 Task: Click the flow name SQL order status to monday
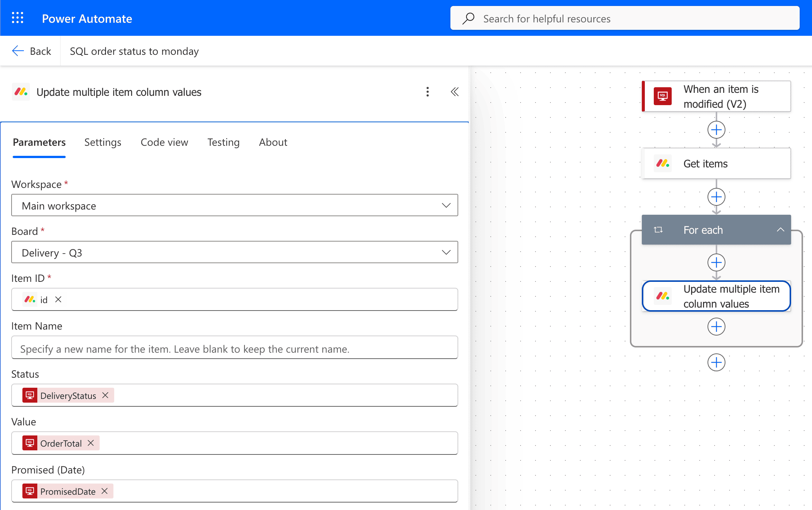click(134, 51)
